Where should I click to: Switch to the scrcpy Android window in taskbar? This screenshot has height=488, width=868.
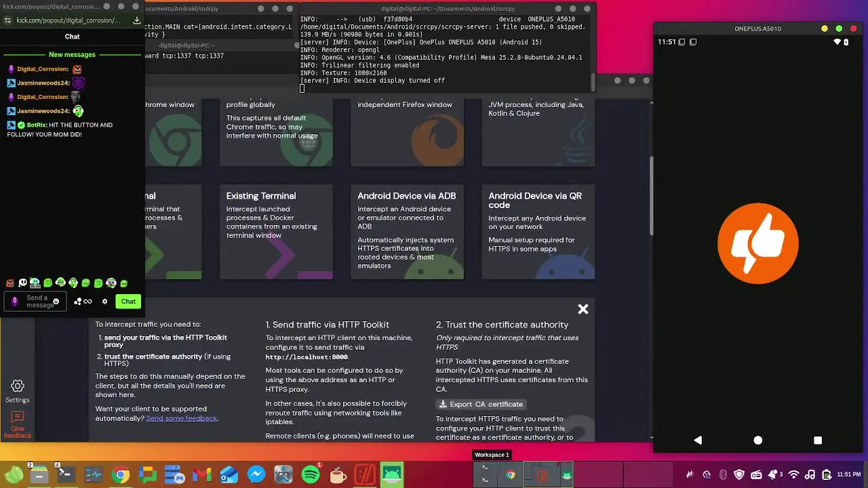392,475
